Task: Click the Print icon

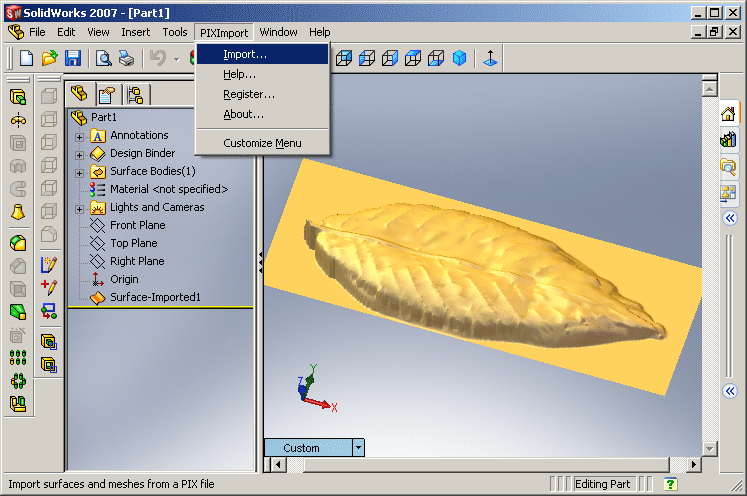Action: (x=126, y=59)
